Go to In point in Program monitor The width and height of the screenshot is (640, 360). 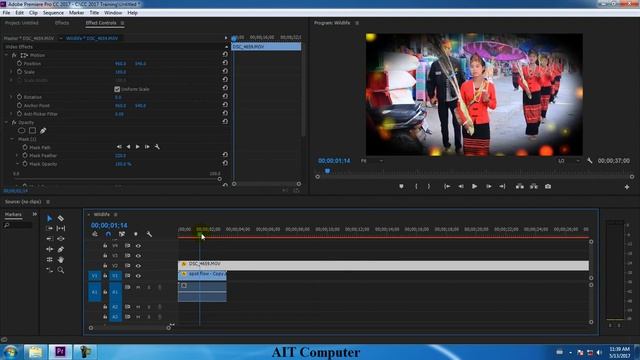447,187
